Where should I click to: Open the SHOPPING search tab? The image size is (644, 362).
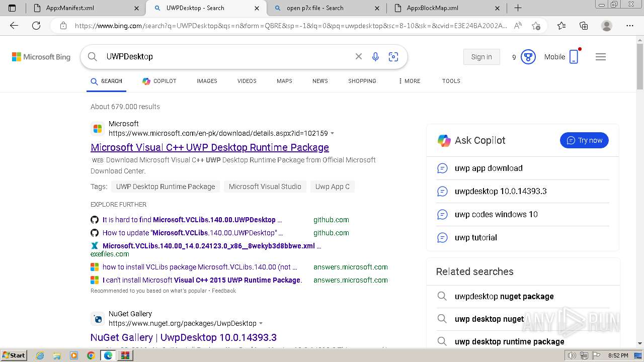pyautogui.click(x=362, y=81)
